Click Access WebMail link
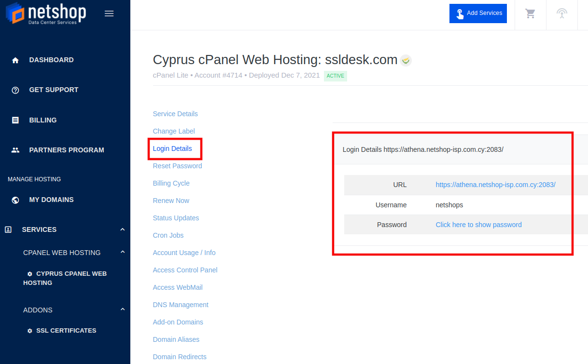 click(x=178, y=287)
